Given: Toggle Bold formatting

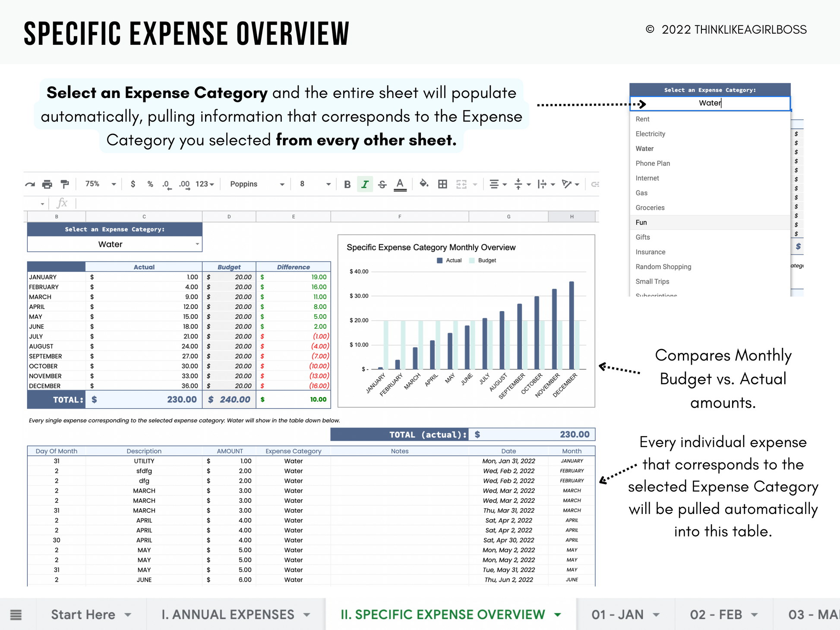Looking at the screenshot, I should (347, 184).
